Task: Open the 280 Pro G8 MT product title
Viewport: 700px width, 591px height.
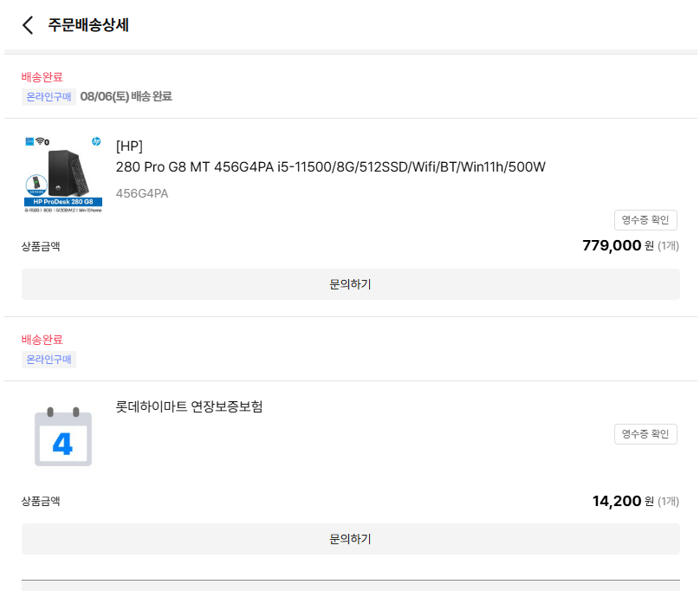Action: [330, 167]
